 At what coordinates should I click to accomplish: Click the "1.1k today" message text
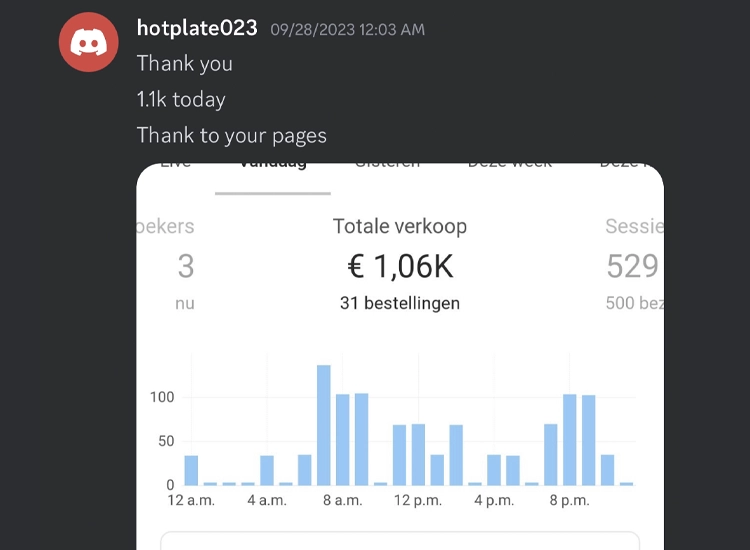click(181, 99)
